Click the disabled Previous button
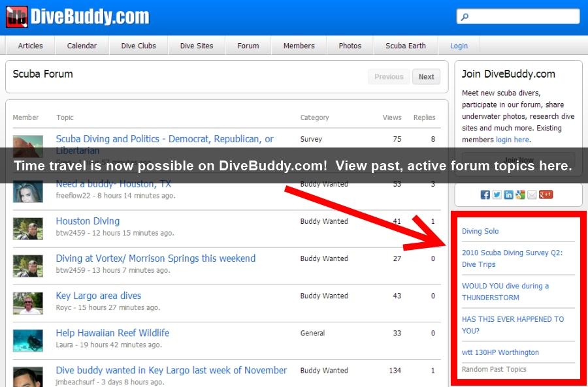The width and height of the screenshot is (588, 387). tap(389, 77)
